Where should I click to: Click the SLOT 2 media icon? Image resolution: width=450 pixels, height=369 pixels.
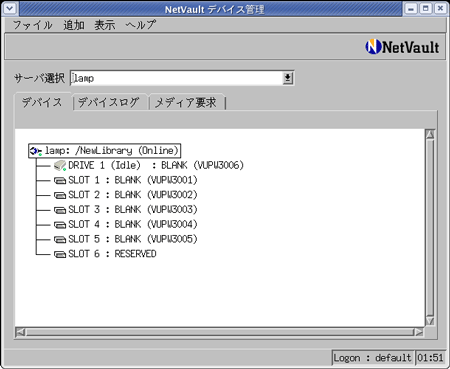click(x=60, y=195)
